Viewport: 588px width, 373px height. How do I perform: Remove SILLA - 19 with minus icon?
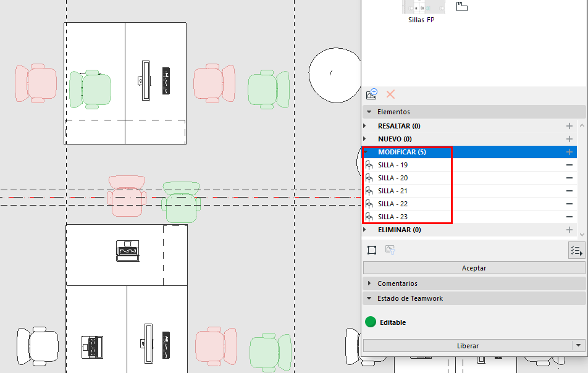pyautogui.click(x=569, y=165)
